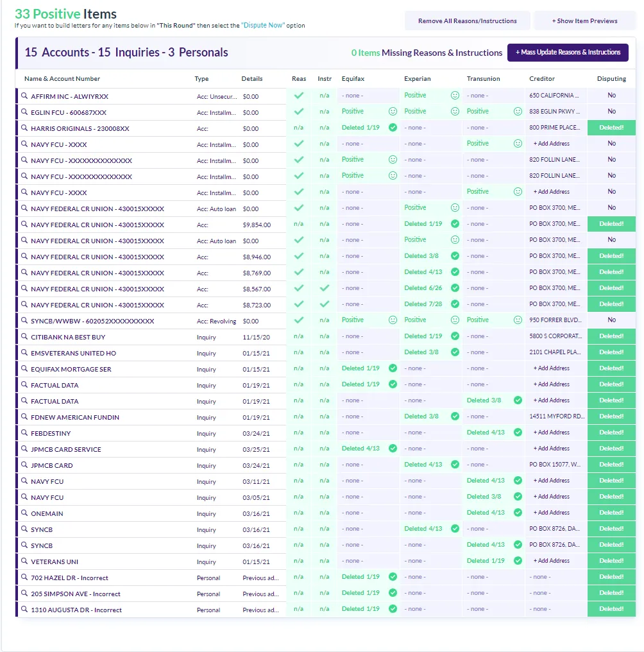This screenshot has width=644, height=652.
Task: Open magnifier for 205 SIMPSON AVE item
Action: pyautogui.click(x=24, y=594)
